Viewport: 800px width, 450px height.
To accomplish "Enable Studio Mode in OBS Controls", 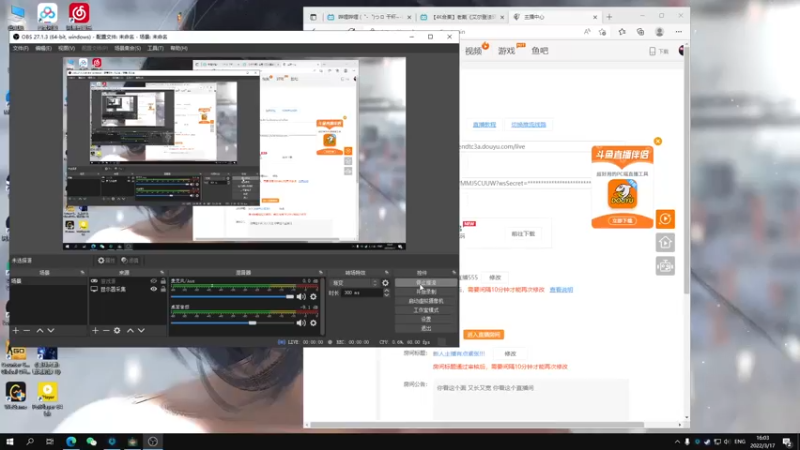I will [x=426, y=310].
